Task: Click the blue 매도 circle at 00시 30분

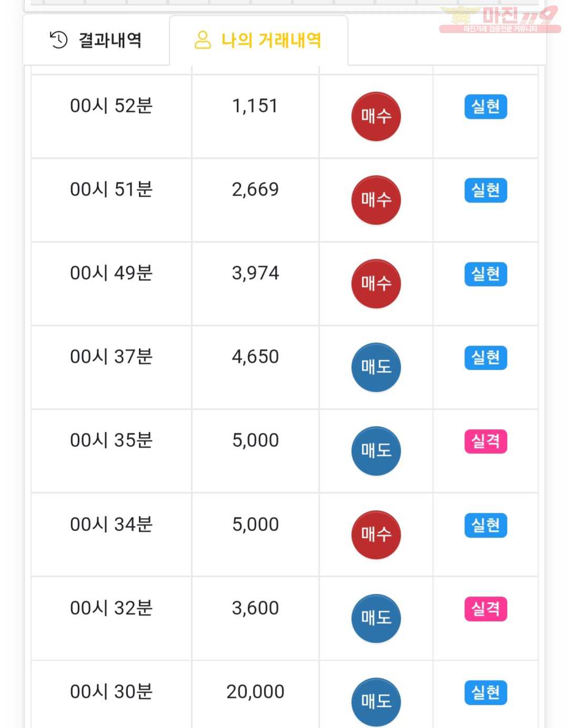Action: coord(376,702)
